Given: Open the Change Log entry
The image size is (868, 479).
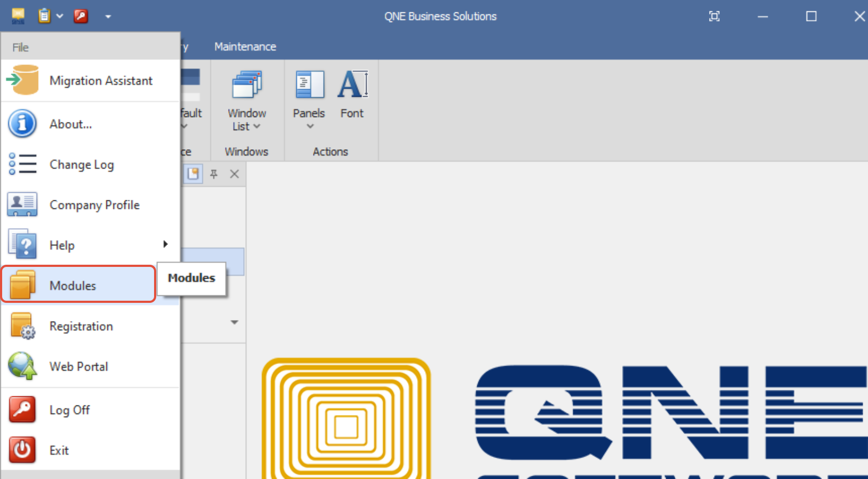Looking at the screenshot, I should point(90,164).
